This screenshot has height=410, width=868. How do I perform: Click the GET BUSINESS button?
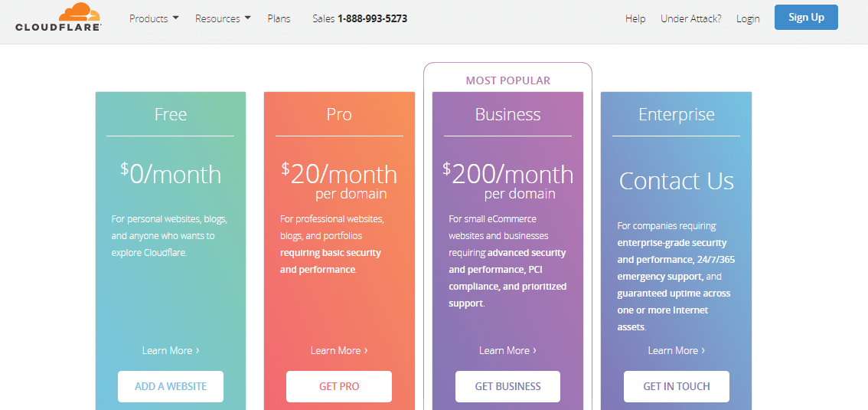click(x=507, y=386)
